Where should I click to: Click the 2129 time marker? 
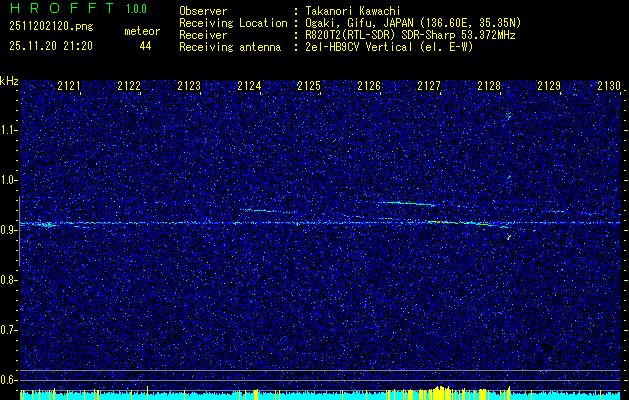pos(549,86)
